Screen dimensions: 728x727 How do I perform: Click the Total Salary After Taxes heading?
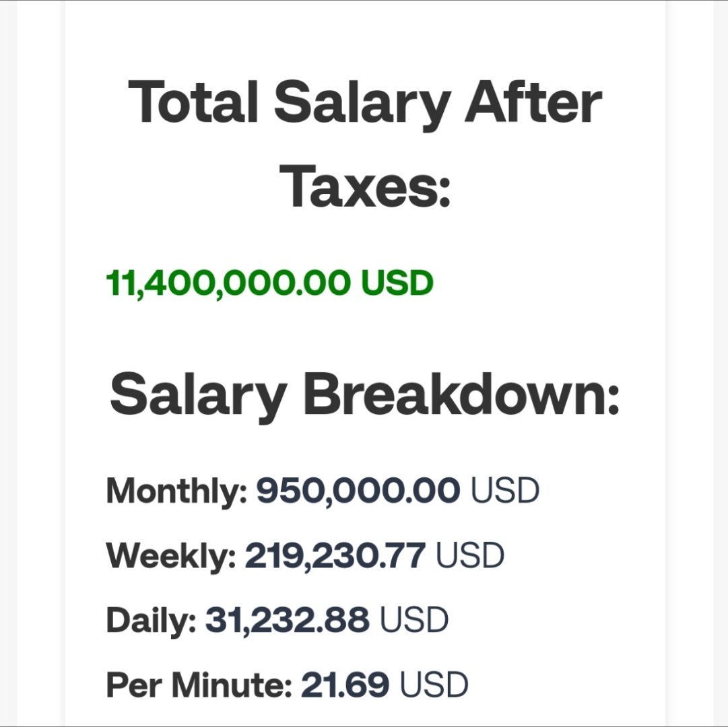365,144
